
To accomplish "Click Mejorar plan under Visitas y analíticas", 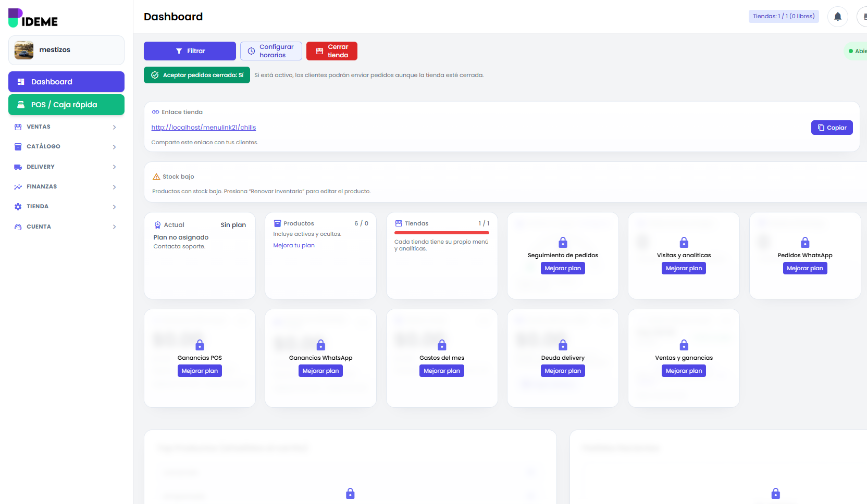I will [684, 269].
